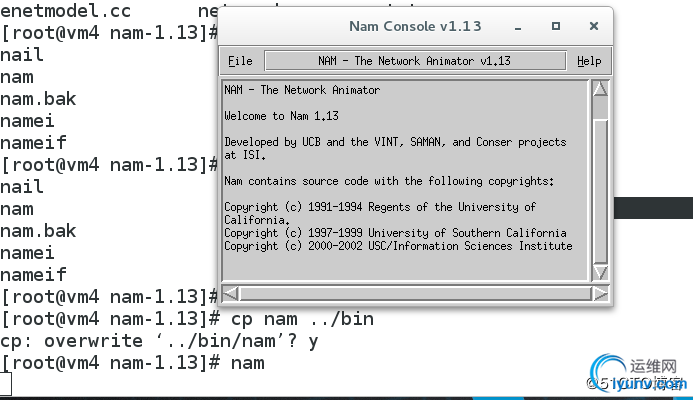Image resolution: width=693 pixels, height=400 pixels.
Task: Open the Help menu in Nam Console
Action: pos(589,61)
